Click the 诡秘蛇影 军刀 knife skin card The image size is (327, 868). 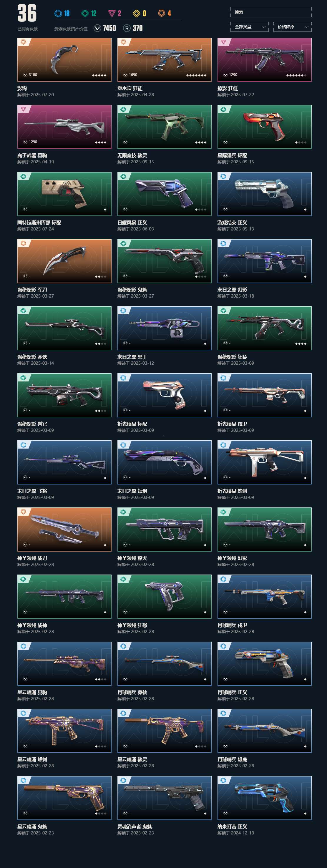point(64,261)
